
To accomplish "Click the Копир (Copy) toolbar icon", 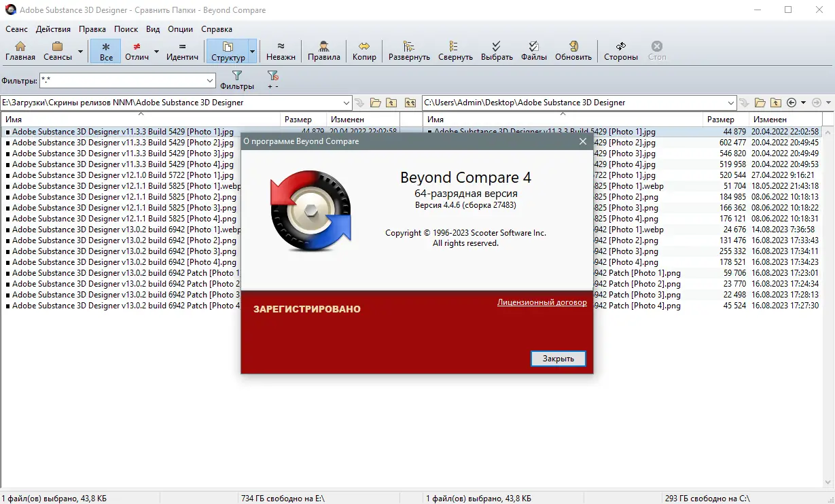I will (x=364, y=50).
